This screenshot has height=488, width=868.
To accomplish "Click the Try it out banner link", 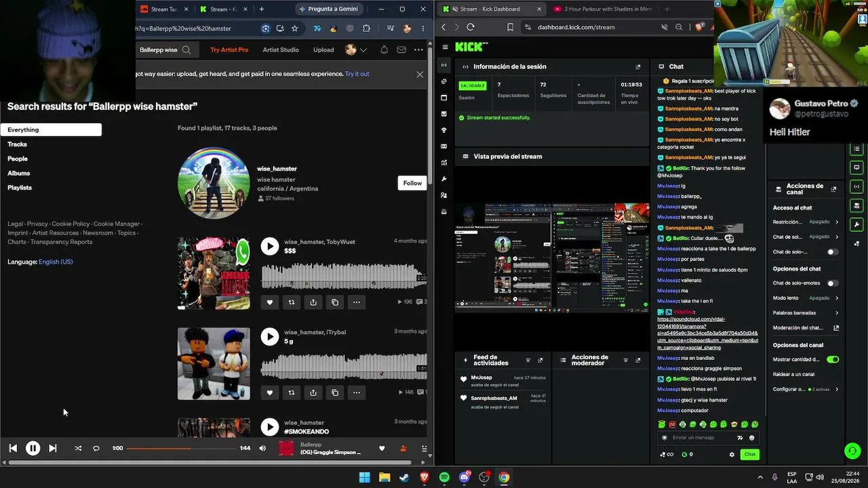I will [357, 74].
